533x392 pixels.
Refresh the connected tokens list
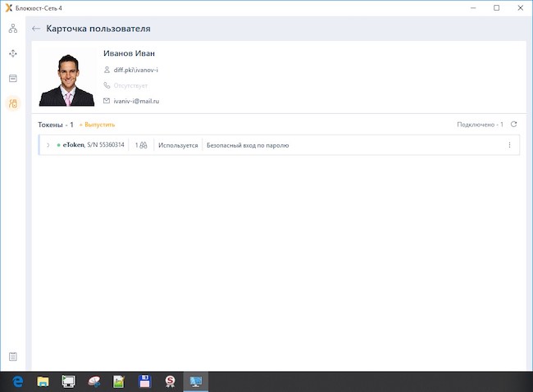(x=513, y=125)
